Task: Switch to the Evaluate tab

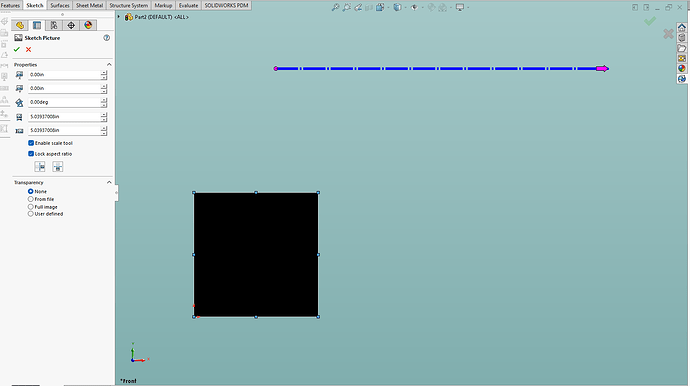Action: (x=188, y=5)
